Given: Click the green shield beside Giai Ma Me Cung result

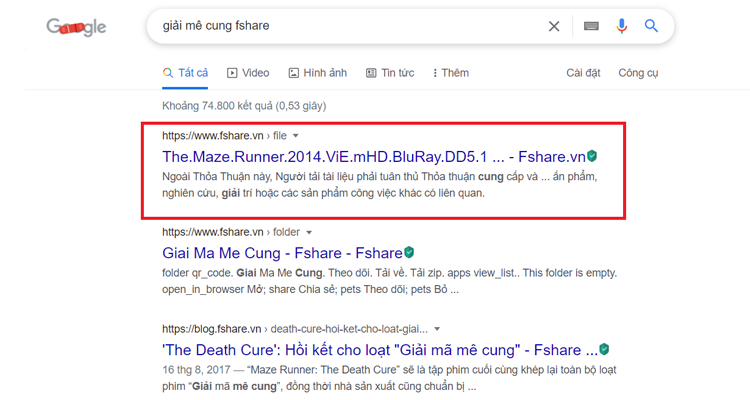Looking at the screenshot, I should 409,252.
